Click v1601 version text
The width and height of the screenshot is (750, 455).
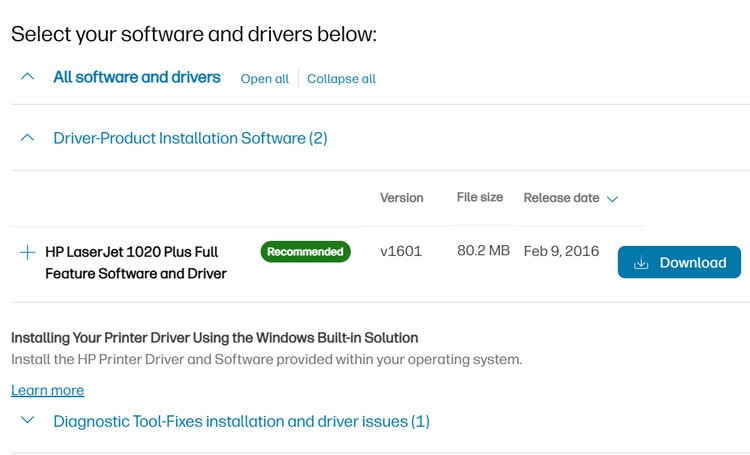401,251
